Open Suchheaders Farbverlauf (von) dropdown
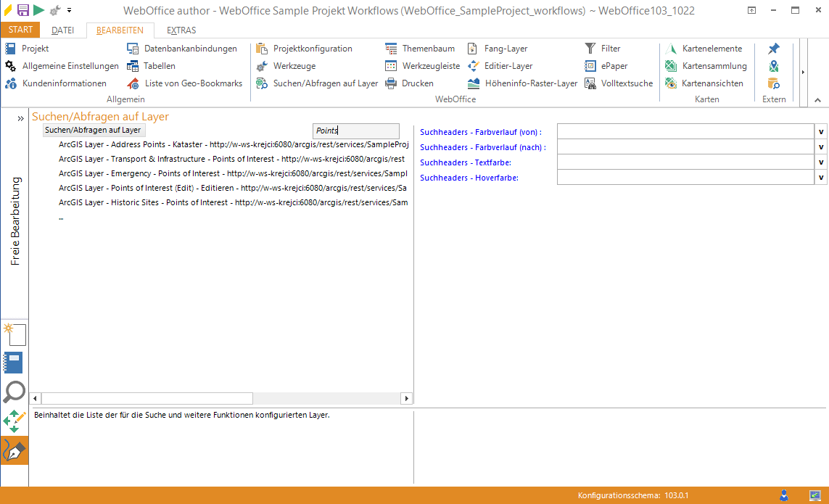829x504 pixels. (x=822, y=131)
